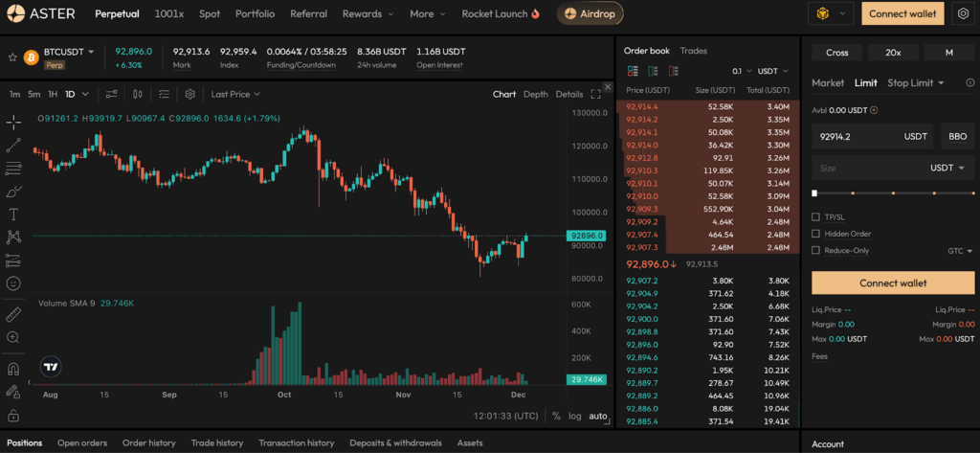Click the order type info icon

coord(970,82)
